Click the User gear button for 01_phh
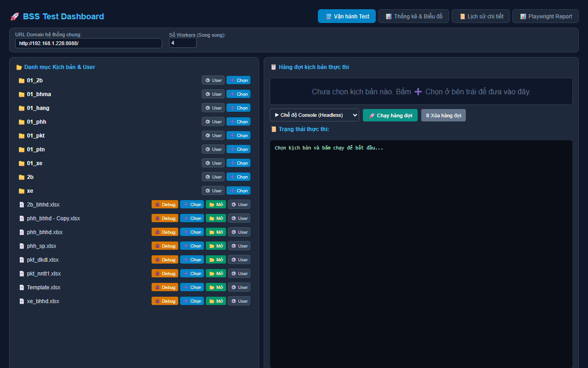588x368 pixels. (213, 121)
